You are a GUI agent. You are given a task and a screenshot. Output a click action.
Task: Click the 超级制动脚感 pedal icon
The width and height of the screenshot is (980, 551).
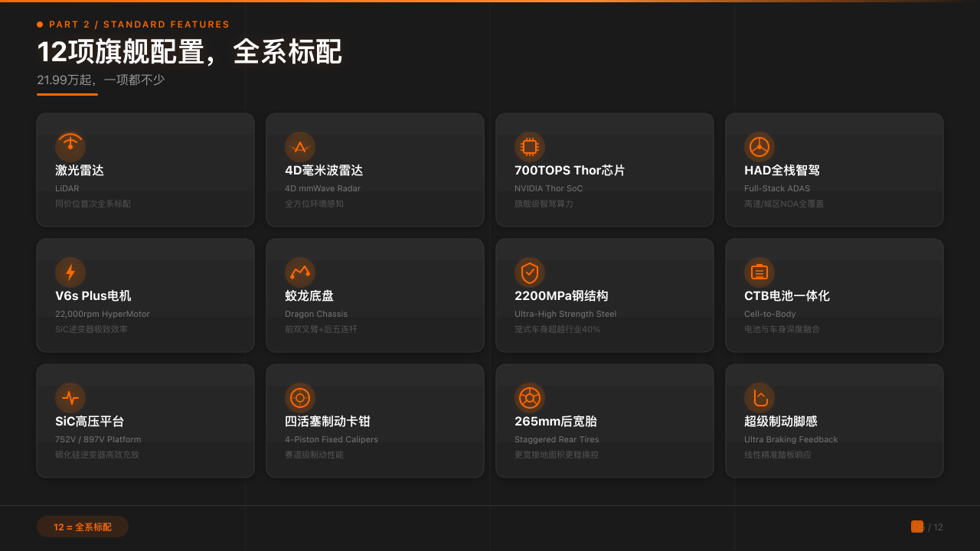759,397
